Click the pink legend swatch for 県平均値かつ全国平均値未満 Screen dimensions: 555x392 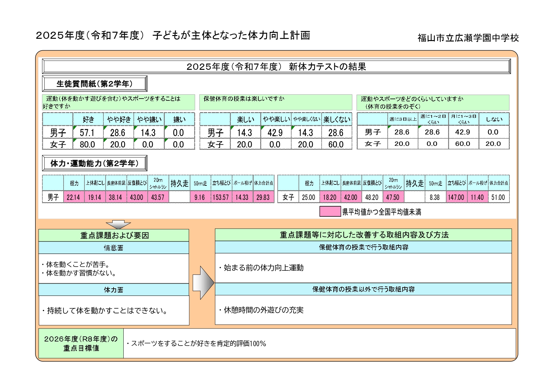(330, 212)
